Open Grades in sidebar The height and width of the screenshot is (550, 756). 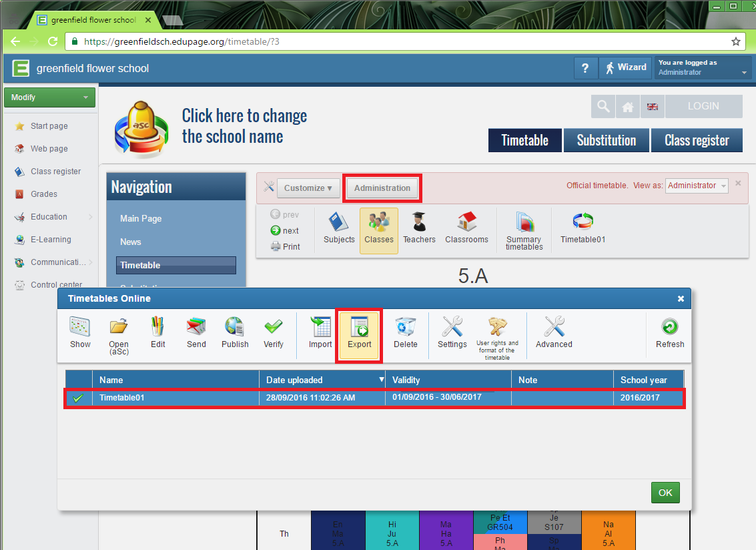44,194
